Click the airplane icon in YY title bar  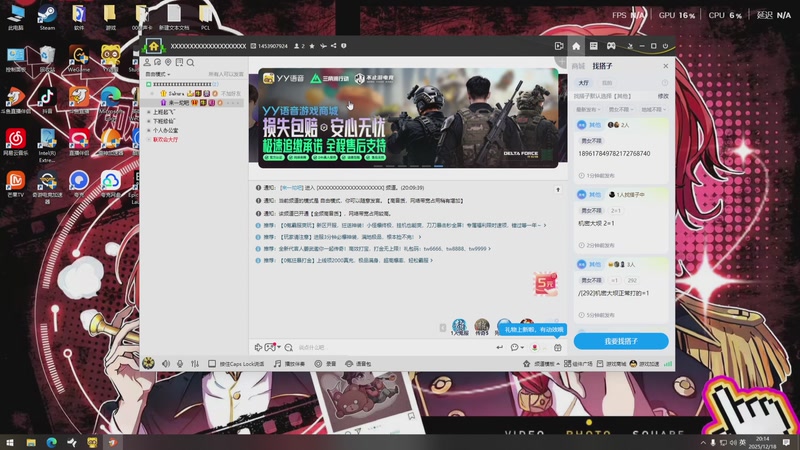pos(323,46)
